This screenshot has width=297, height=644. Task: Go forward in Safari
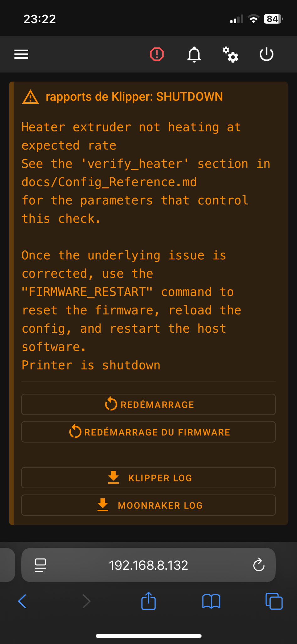click(86, 602)
